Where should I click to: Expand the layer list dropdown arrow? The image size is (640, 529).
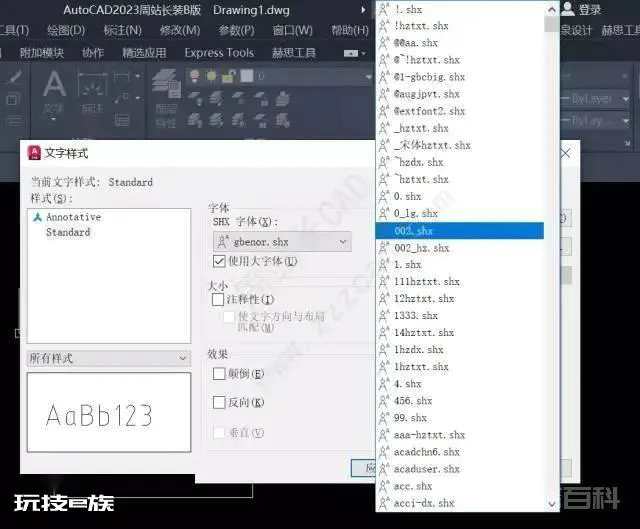pos(369,76)
